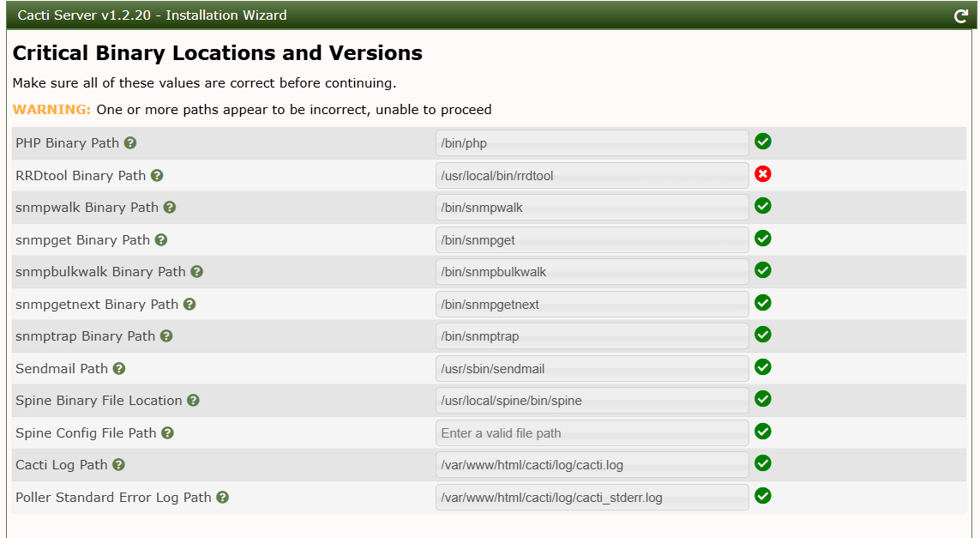This screenshot has height=538, width=980.
Task: Edit the Cacti Log Path field
Action: (592, 465)
